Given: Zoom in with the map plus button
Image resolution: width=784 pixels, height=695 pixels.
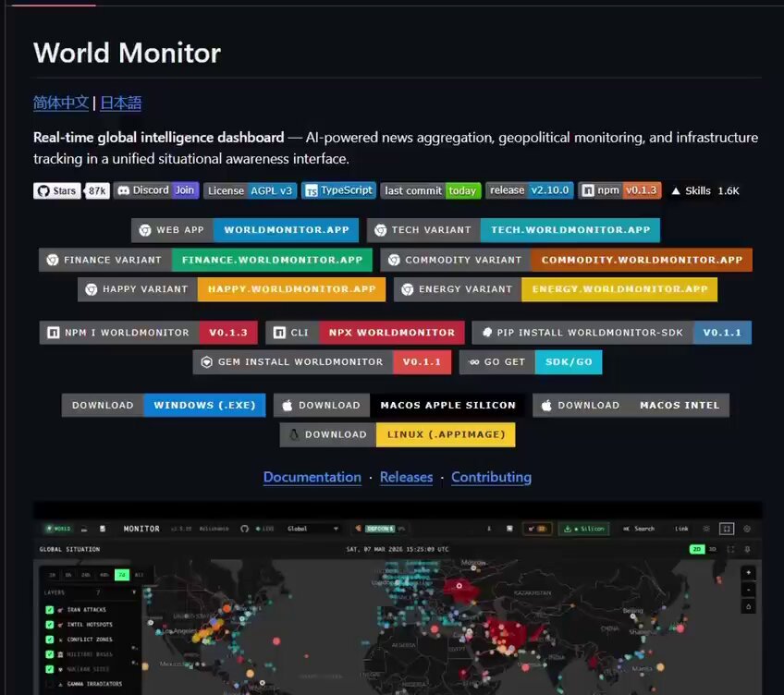Looking at the screenshot, I should [748, 572].
